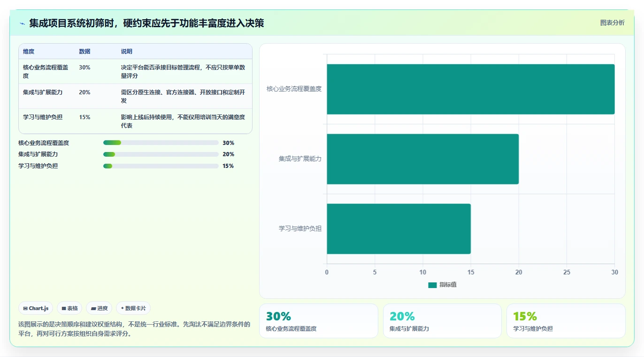644x357 pixels.
Task: Select the 表格 tag chip
Action: (69, 308)
